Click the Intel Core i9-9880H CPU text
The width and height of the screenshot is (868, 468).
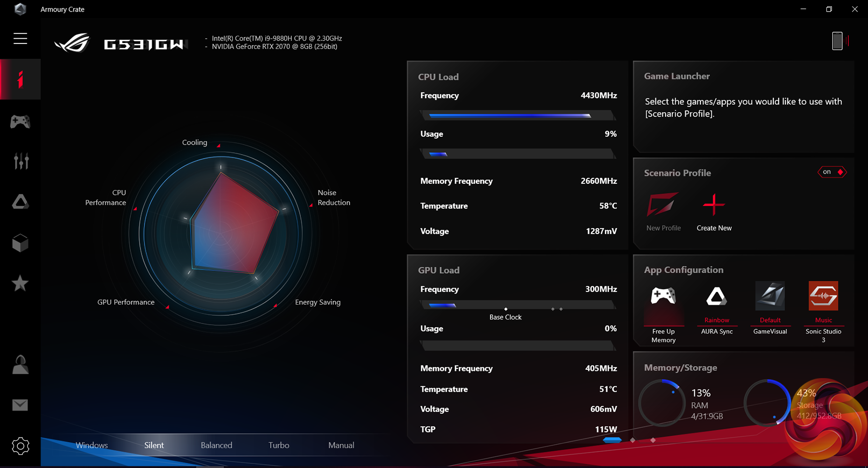coord(277,38)
